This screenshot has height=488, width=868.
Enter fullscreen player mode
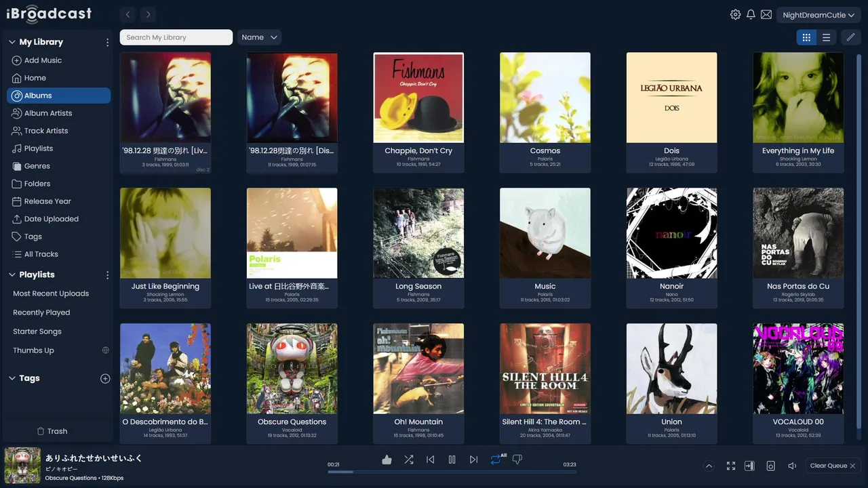tap(731, 466)
